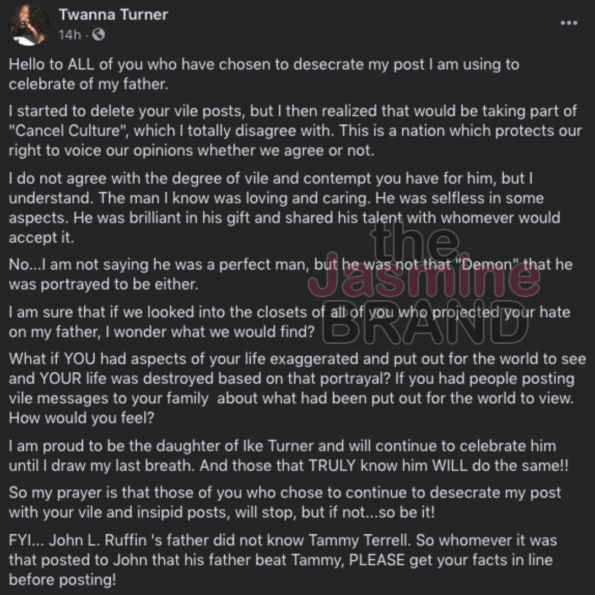The width and height of the screenshot is (595, 595).
Task: Click the word PLEASE in the last paragraph
Action: (x=376, y=560)
